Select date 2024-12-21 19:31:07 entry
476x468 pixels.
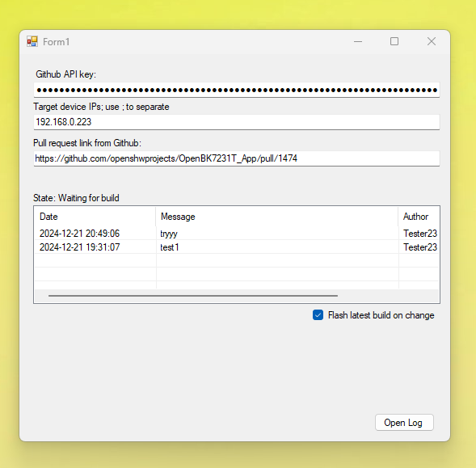[x=79, y=247]
